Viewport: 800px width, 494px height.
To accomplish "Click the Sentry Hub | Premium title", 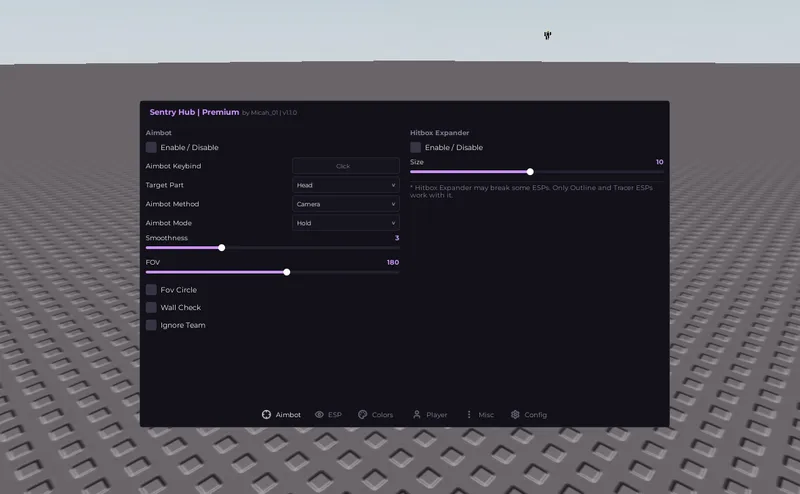I will 194,112.
